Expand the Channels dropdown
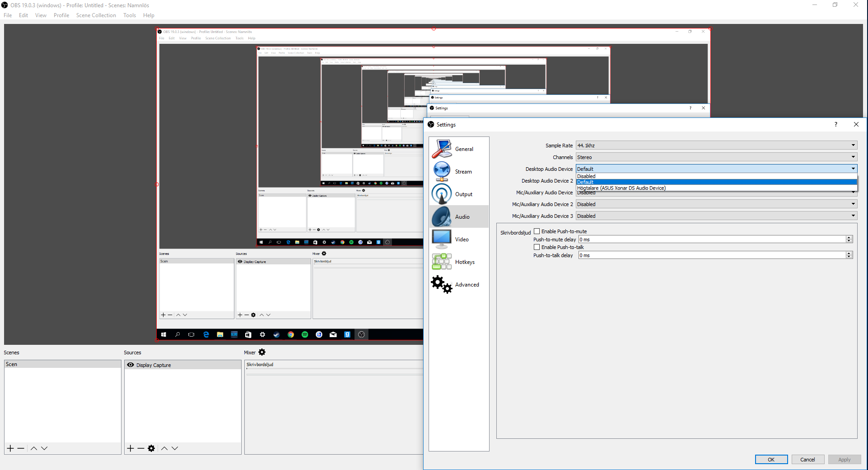Screen dimensions: 868x470 click(x=853, y=157)
